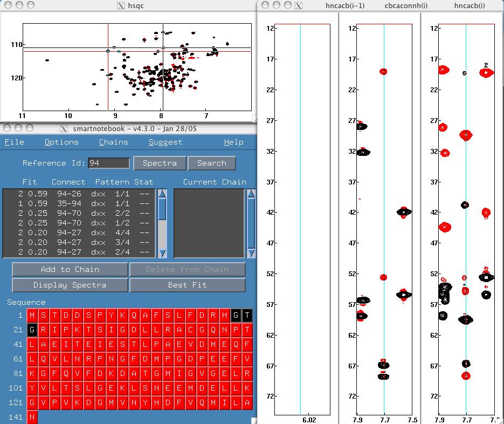504x424 pixels.
Task: Open the Chains dropdown menu
Action: click(113, 142)
